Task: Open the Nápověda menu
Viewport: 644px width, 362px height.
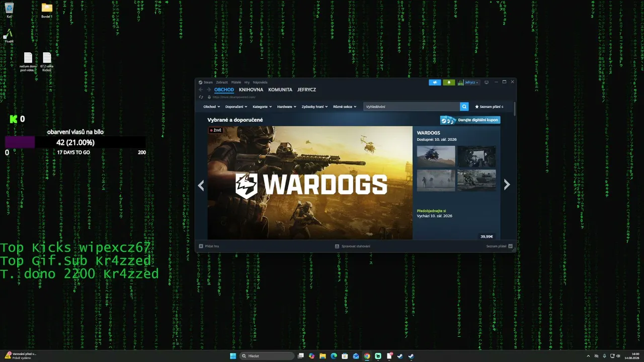Action: pos(260,82)
